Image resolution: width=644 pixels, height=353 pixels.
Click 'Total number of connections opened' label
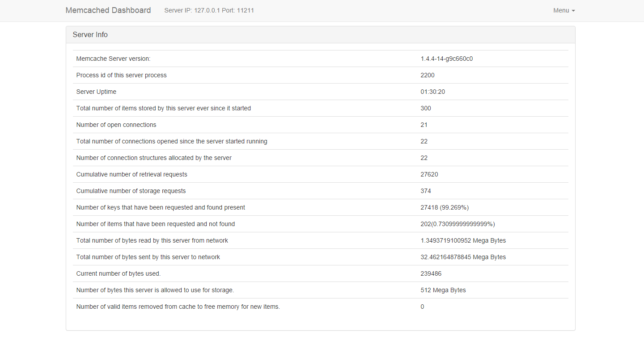click(x=172, y=141)
